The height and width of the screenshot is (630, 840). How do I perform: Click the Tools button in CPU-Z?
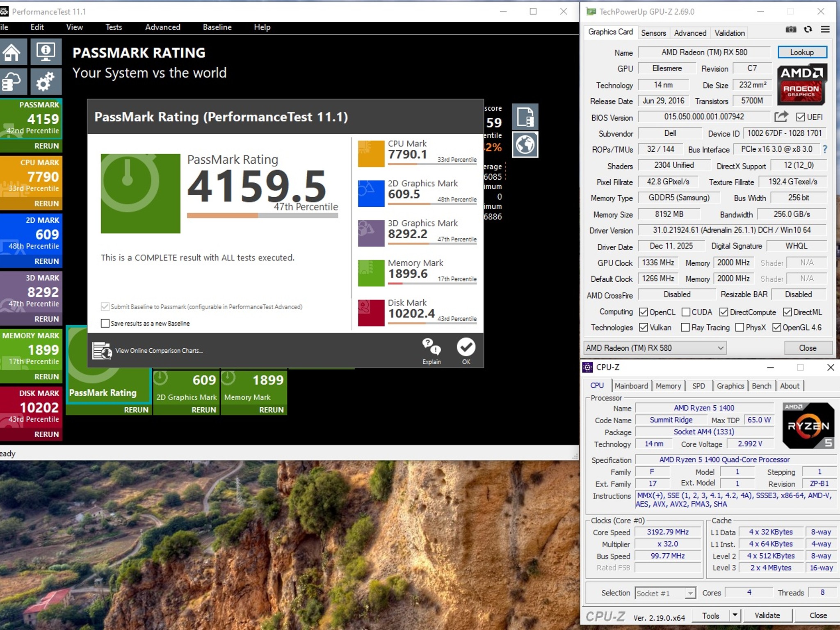click(711, 615)
